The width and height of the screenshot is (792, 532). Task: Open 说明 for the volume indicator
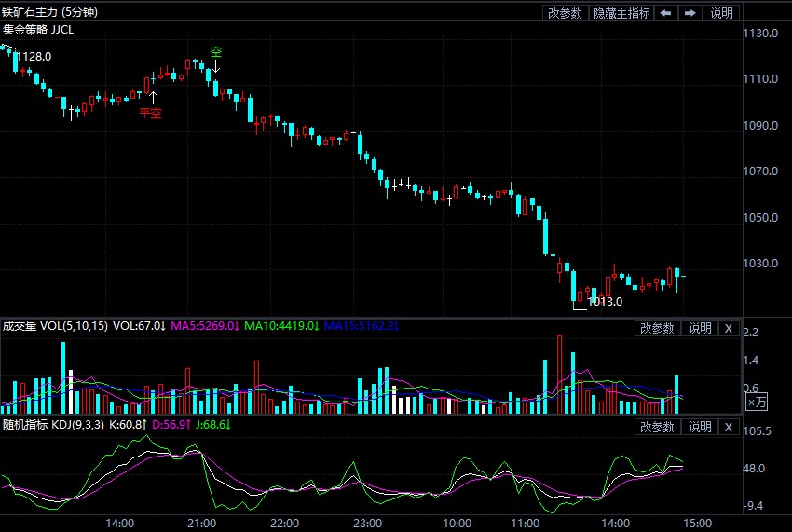[x=699, y=328]
